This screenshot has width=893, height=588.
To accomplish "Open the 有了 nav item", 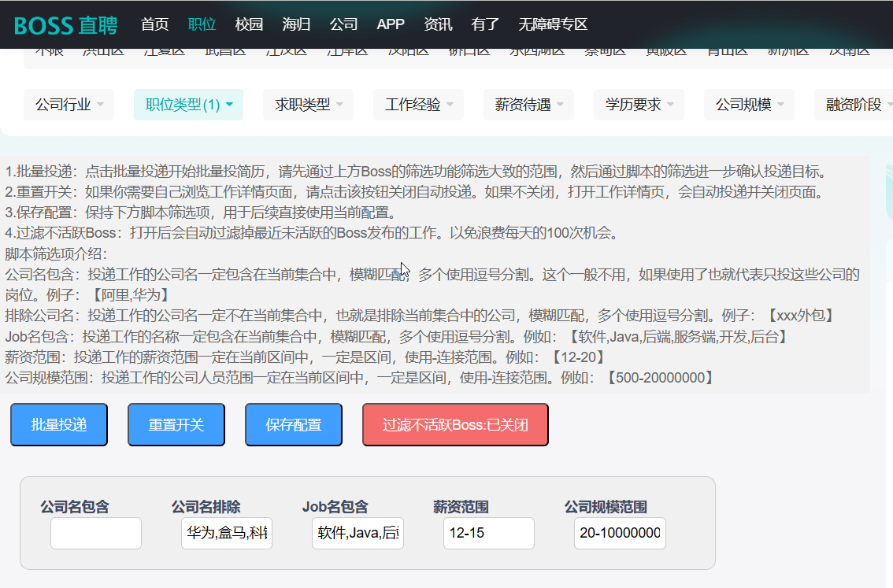I will click(x=485, y=24).
